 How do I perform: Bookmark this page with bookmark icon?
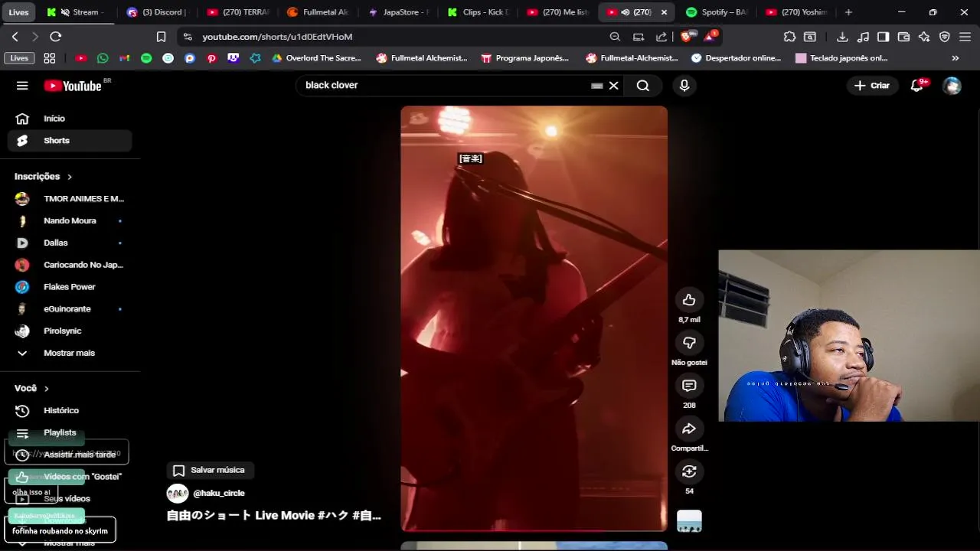[161, 37]
